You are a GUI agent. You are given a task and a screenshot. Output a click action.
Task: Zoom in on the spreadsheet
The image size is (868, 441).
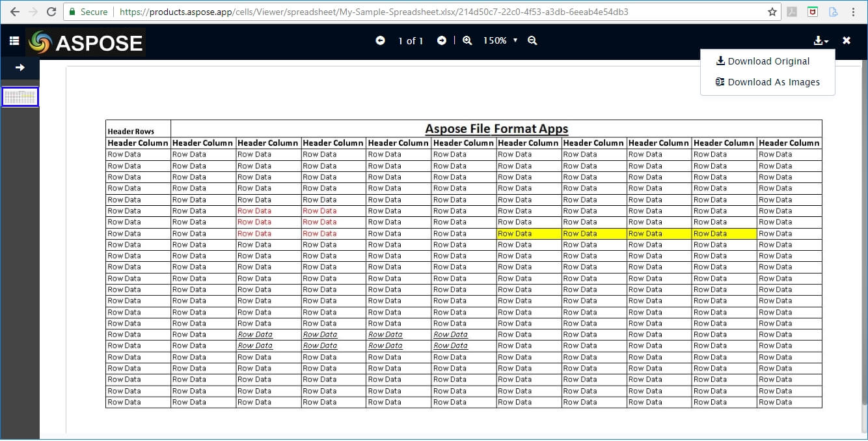click(x=467, y=40)
